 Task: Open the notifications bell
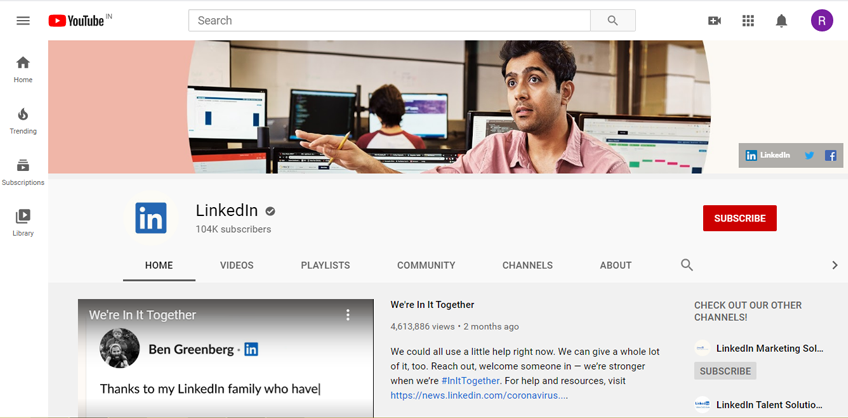click(781, 21)
